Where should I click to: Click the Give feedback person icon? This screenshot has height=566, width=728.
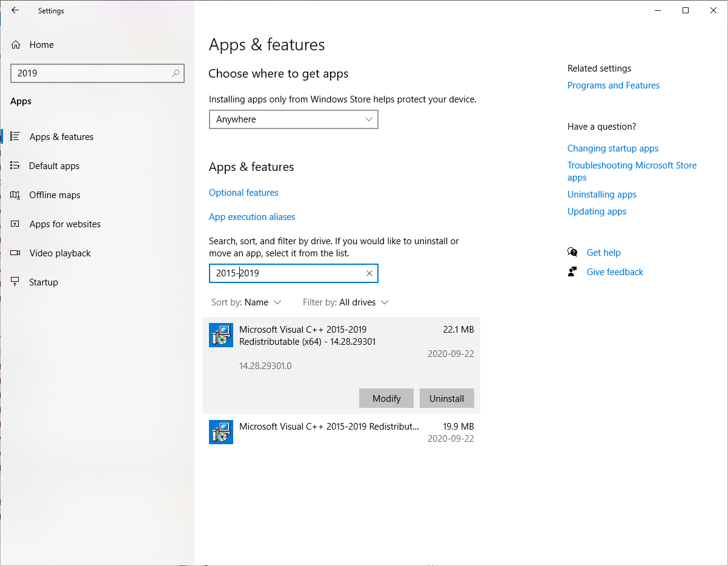572,271
